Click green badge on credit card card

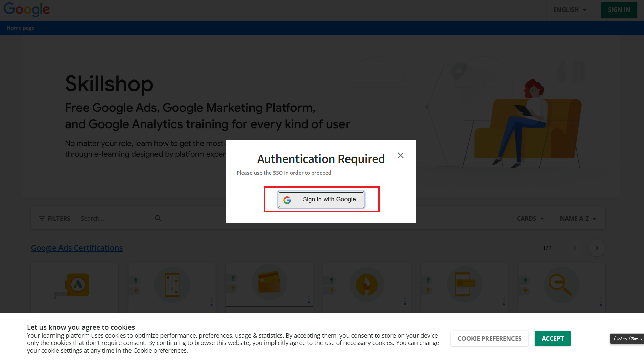pos(233,278)
